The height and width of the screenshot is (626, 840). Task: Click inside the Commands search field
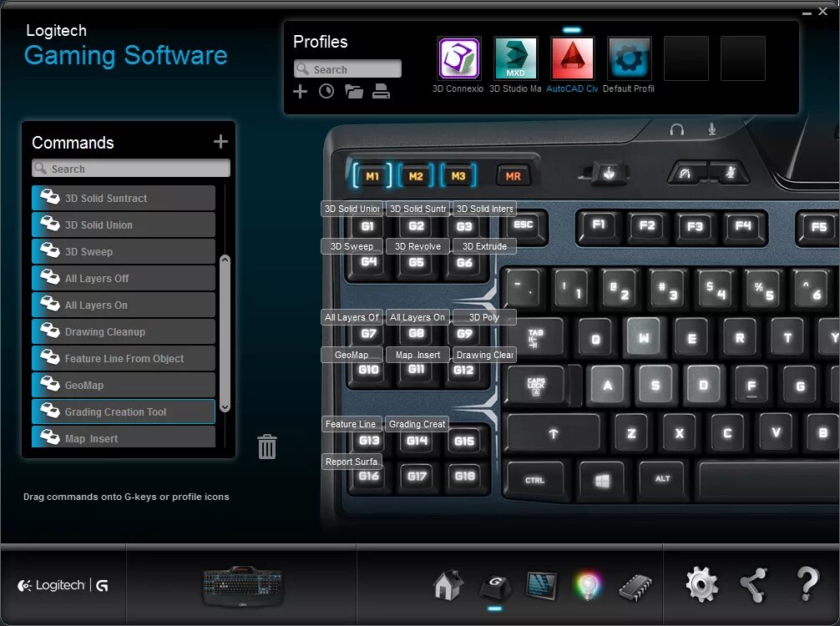coord(131,168)
